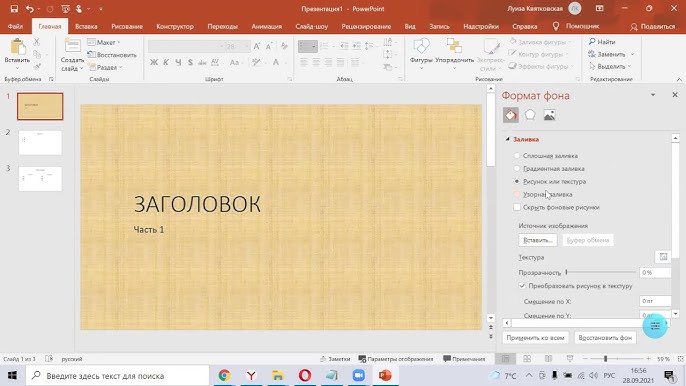Select the Effects pentagon tab in Формат фона pane

tap(530, 115)
